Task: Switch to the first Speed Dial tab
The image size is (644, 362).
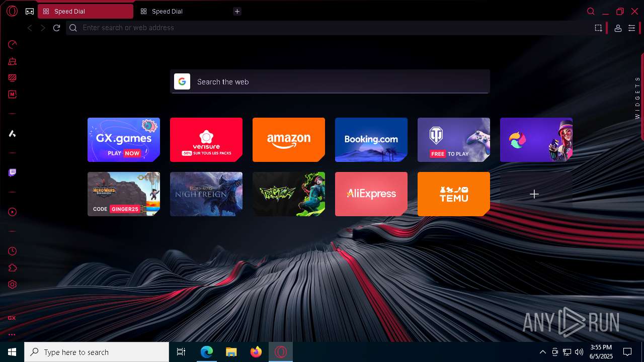Action: point(86,11)
